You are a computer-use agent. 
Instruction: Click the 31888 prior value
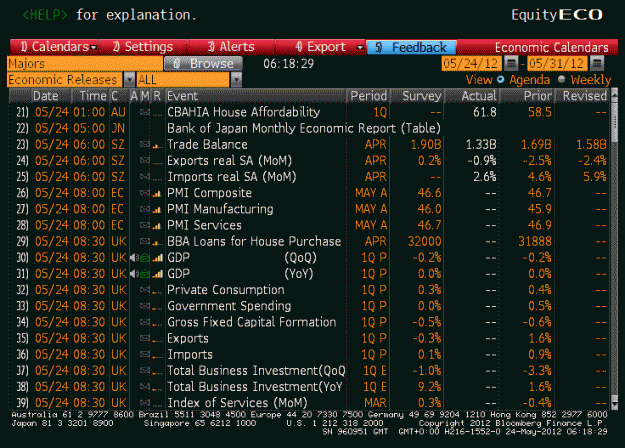coord(535,242)
